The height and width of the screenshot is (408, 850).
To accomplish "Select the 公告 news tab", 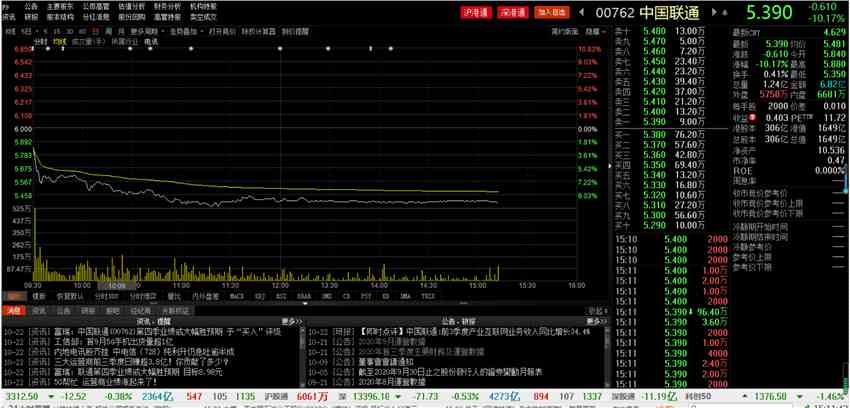I will (x=63, y=311).
